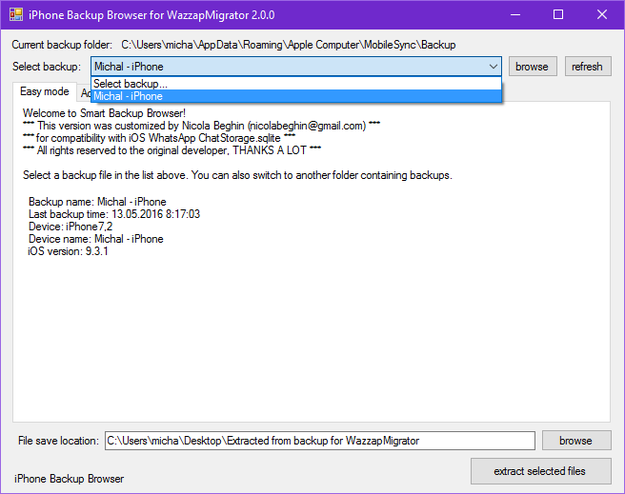Browse for a file save location
The width and height of the screenshot is (625, 494).
point(575,440)
